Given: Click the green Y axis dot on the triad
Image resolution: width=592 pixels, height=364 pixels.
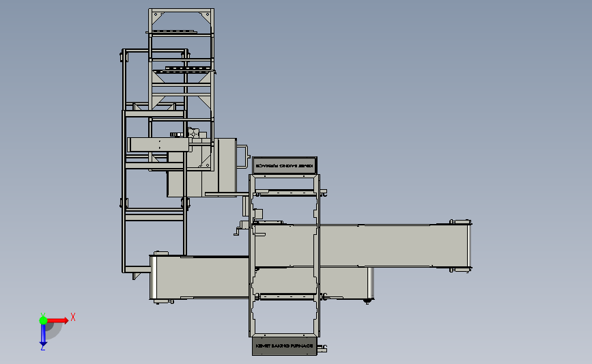Looking at the screenshot, I should [x=43, y=320].
